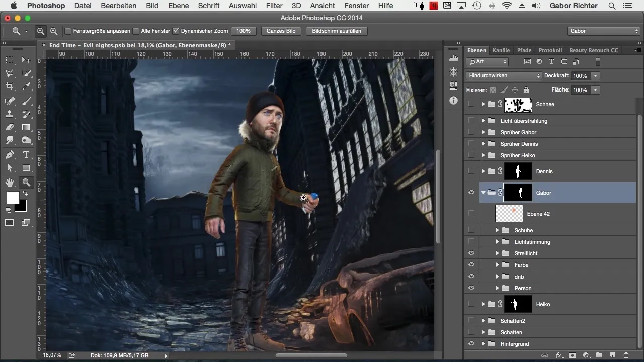The height and width of the screenshot is (362, 644).
Task: Open the layer filter Art dropdown
Action: (x=488, y=62)
